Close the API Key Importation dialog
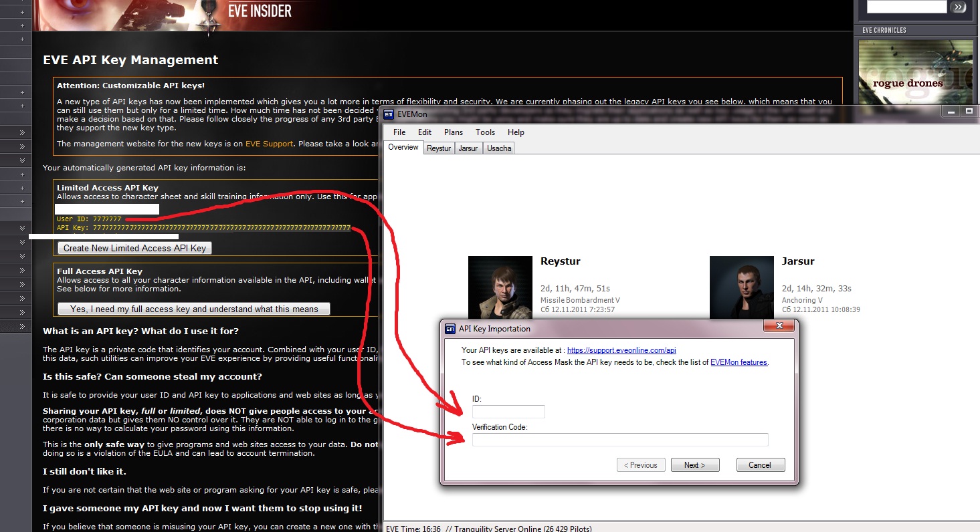980x532 pixels. pyautogui.click(x=780, y=326)
